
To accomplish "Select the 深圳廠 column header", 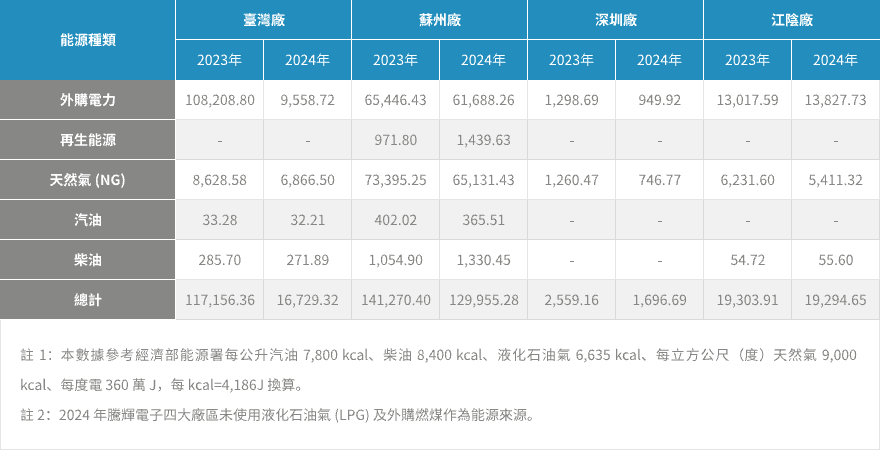I will tap(616, 20).
